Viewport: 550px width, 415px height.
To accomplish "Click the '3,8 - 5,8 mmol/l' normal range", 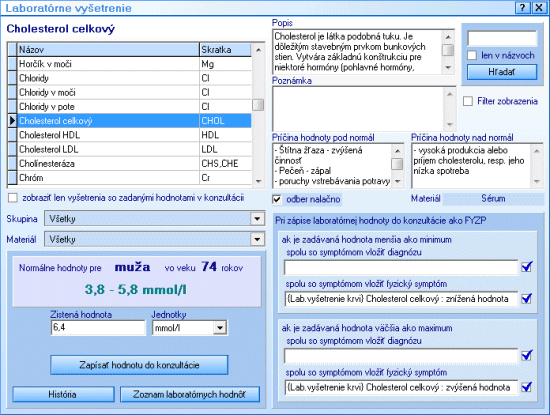I will point(136,290).
